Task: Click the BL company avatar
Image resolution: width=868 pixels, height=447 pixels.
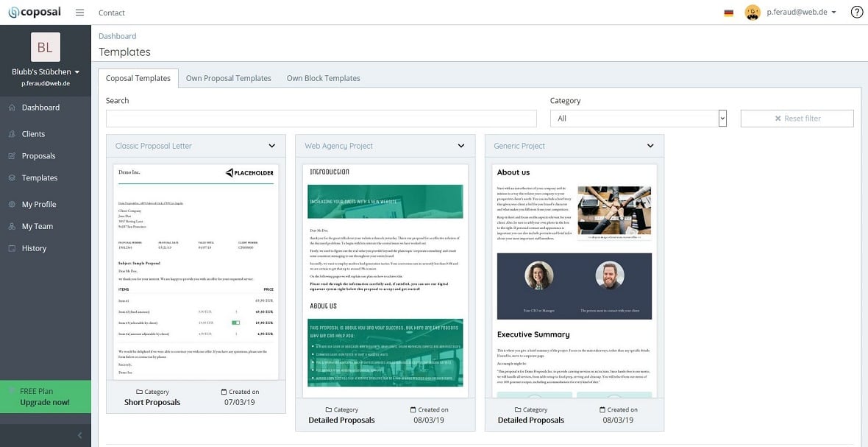Action: (46, 47)
